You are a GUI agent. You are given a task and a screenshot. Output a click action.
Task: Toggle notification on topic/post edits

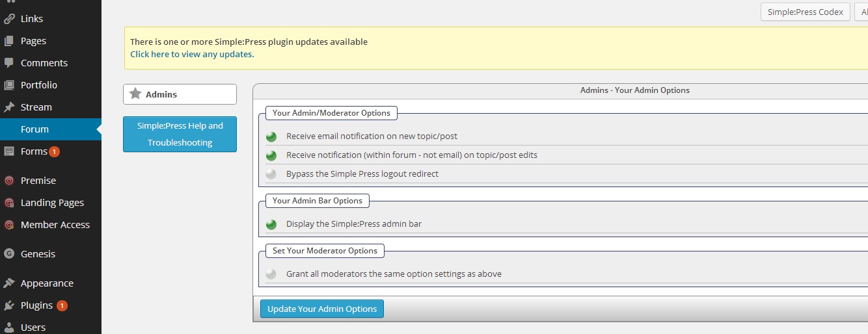click(271, 155)
